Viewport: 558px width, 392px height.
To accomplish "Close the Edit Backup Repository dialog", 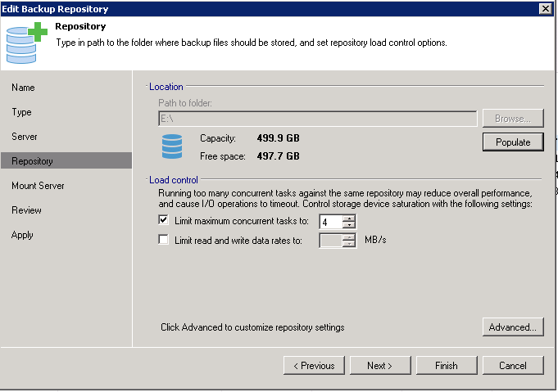I will [x=545, y=8].
